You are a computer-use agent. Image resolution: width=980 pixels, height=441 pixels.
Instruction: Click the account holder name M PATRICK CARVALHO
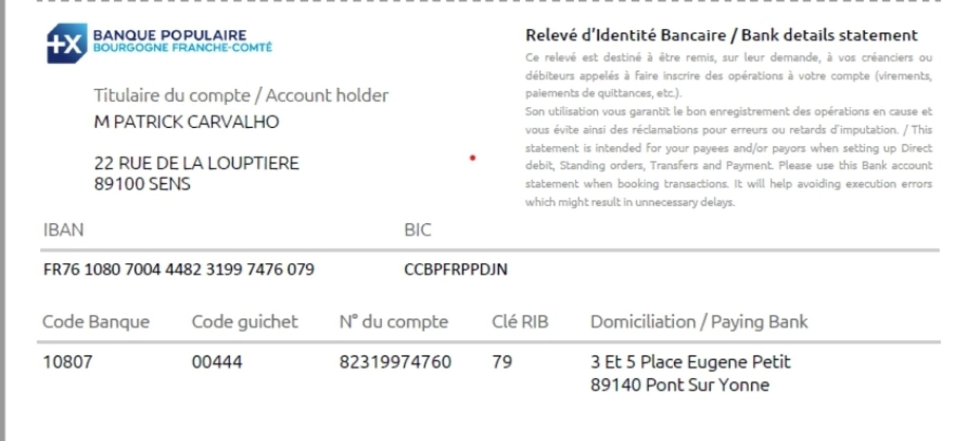[x=186, y=122]
